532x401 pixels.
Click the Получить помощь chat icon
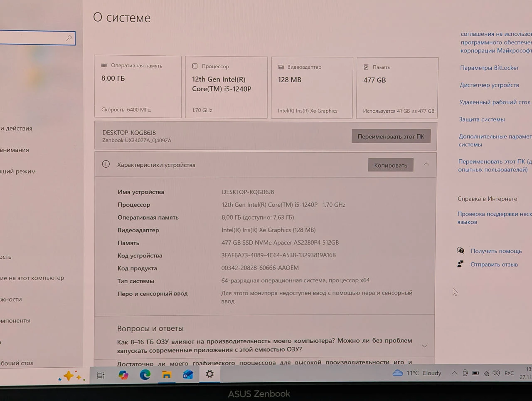point(461,250)
